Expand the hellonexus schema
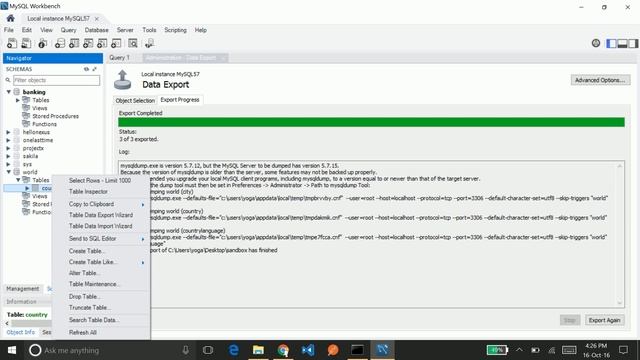This screenshot has height=360, width=640. pyautogui.click(x=8, y=132)
